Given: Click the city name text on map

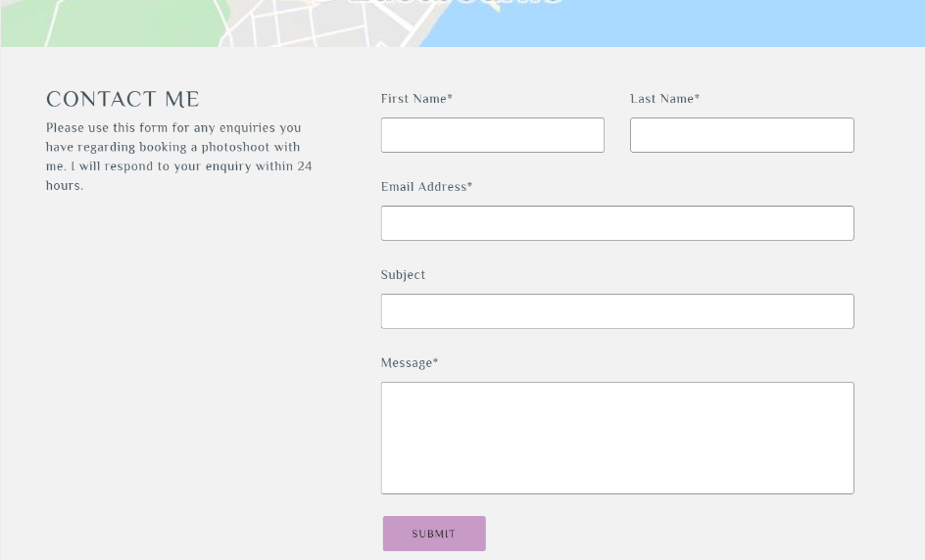Looking at the screenshot, I should 456,4.
